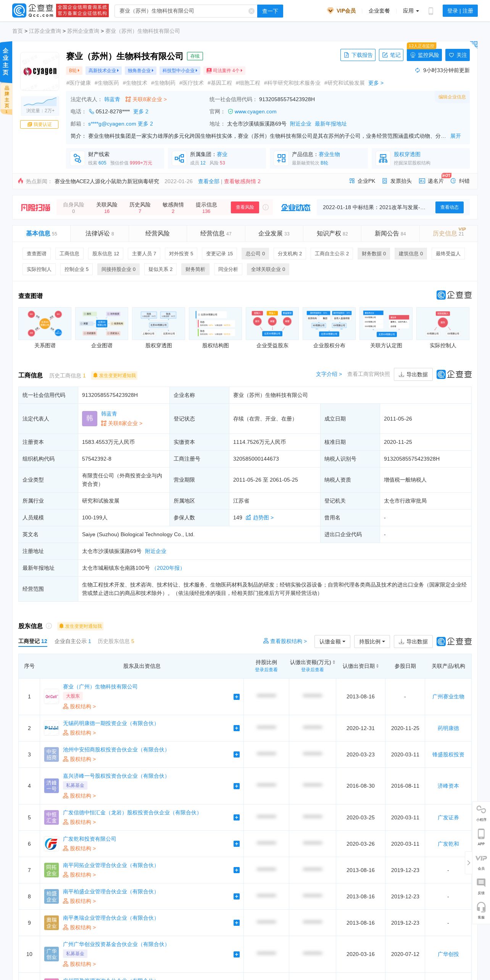Open the 股权穿透图 card icon
Image resolution: width=490 pixels, height=980 pixels.
[383, 158]
